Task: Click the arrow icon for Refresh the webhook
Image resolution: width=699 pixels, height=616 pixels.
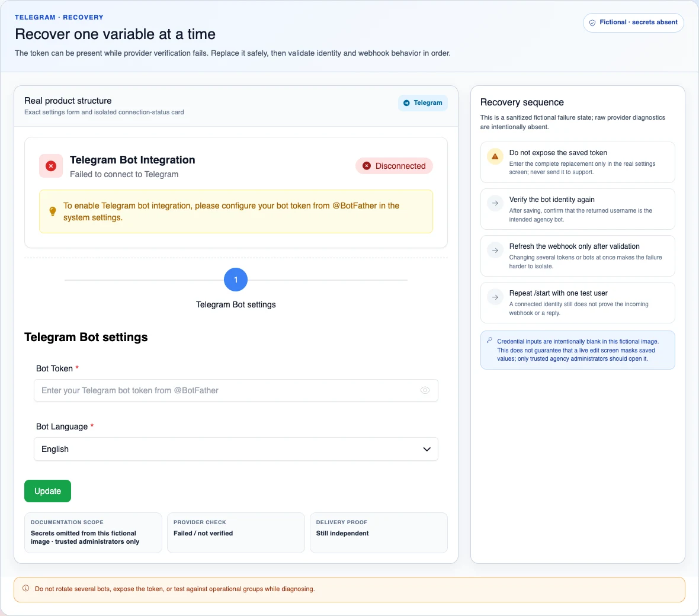Action: coord(495,250)
